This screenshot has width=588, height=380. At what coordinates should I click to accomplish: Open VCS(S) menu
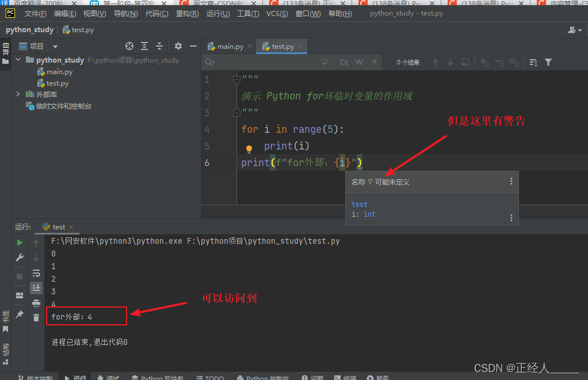(x=277, y=14)
